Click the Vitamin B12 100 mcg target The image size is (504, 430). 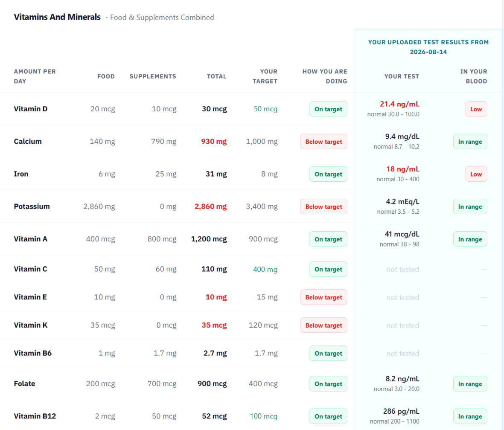tap(264, 416)
